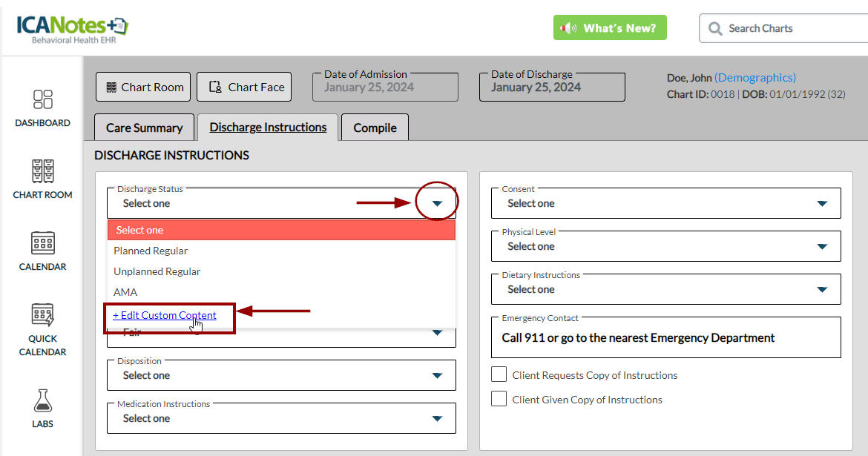Switch to the Compile tab
The image size is (868, 456).
point(375,128)
